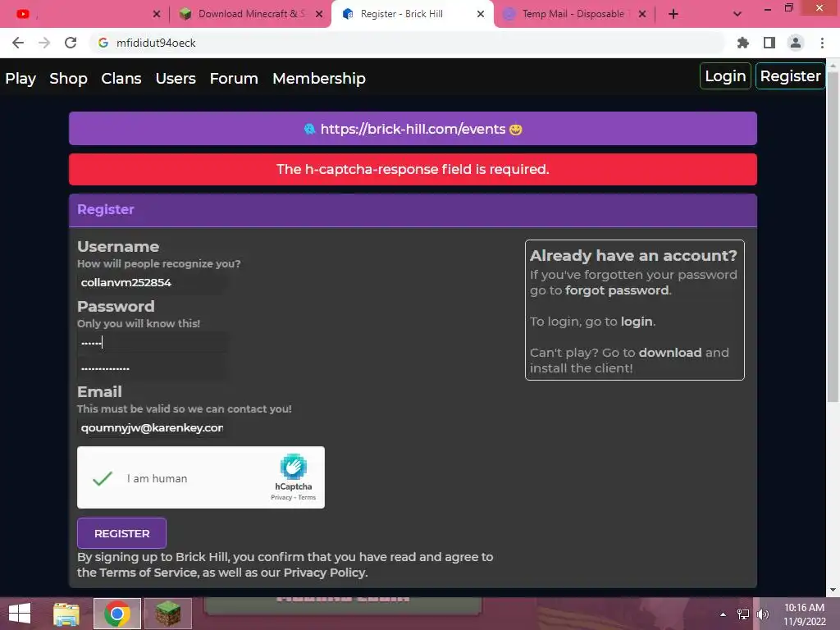Open the Windows Start menu
The image size is (840, 630).
pos(20,614)
